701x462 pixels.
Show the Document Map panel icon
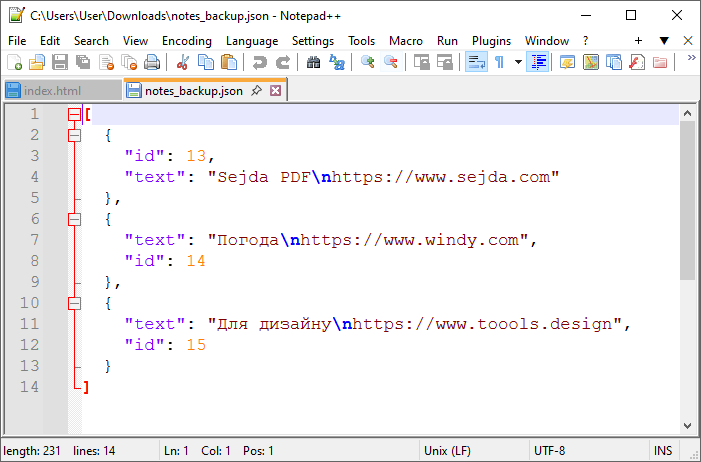pos(591,62)
